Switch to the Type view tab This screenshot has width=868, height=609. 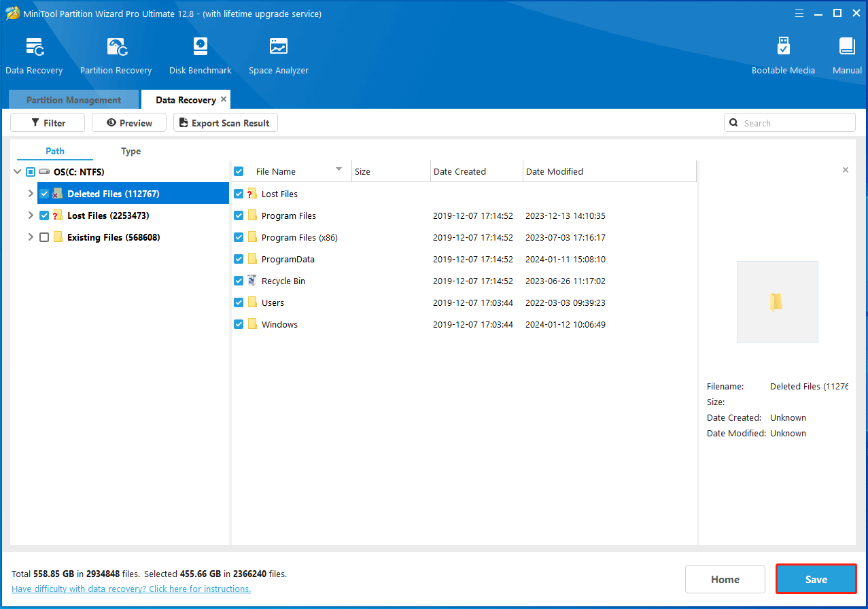(131, 151)
